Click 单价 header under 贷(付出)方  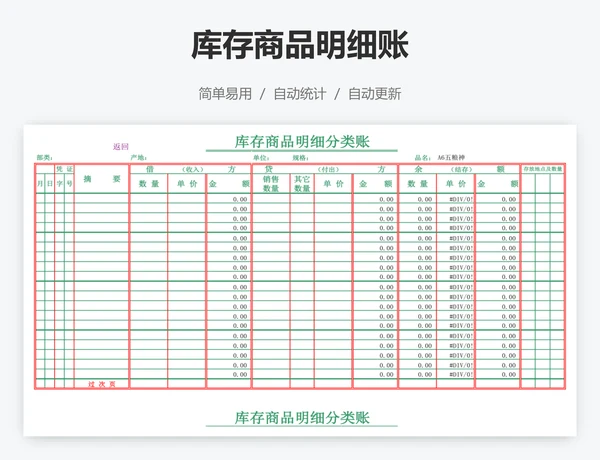pyautogui.click(x=333, y=184)
